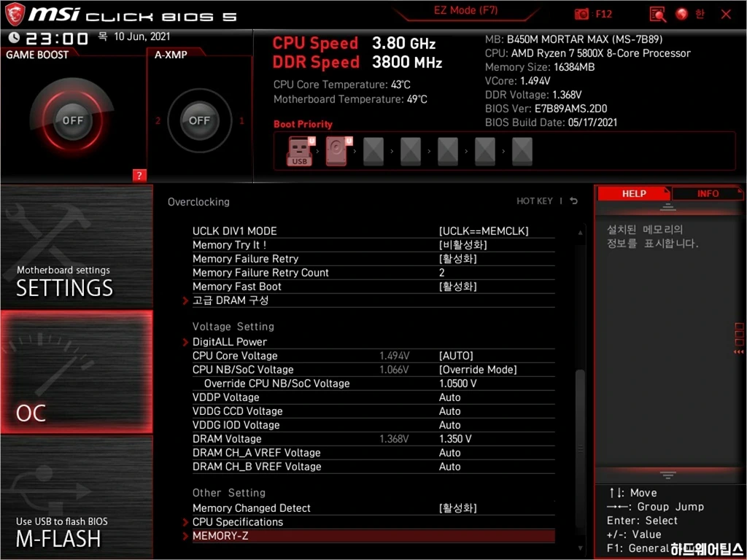Edit the Override CPU NB/SoC Voltage value
Screen dimensions: 747x560
(x=458, y=384)
